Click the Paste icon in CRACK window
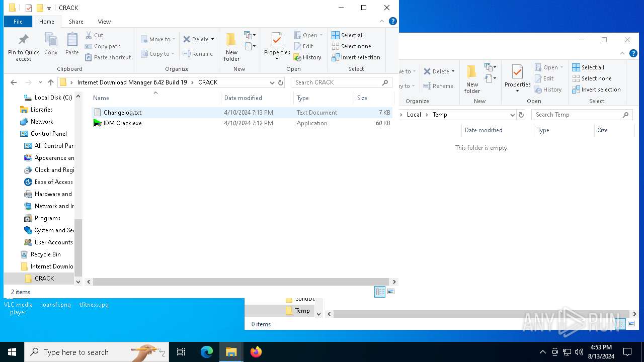The height and width of the screenshot is (362, 644). coord(72,44)
